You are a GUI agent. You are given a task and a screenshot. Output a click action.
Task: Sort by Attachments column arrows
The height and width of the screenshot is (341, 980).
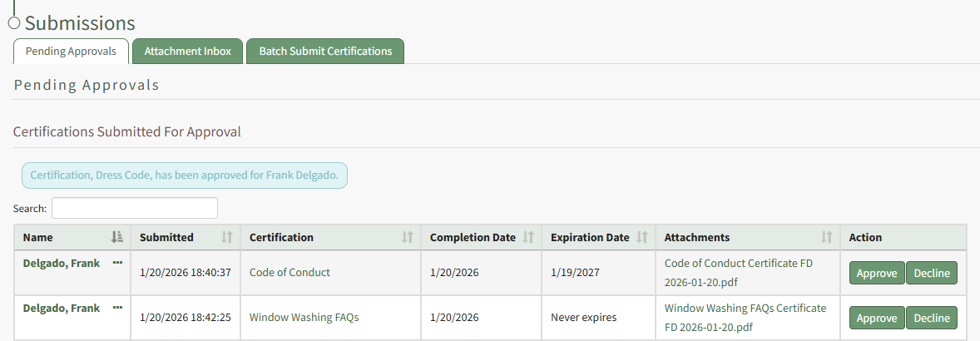[827, 237]
